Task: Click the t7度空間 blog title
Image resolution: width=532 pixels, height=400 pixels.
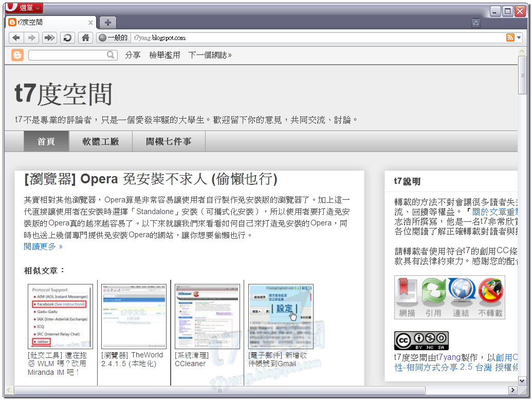Action: tap(63, 94)
